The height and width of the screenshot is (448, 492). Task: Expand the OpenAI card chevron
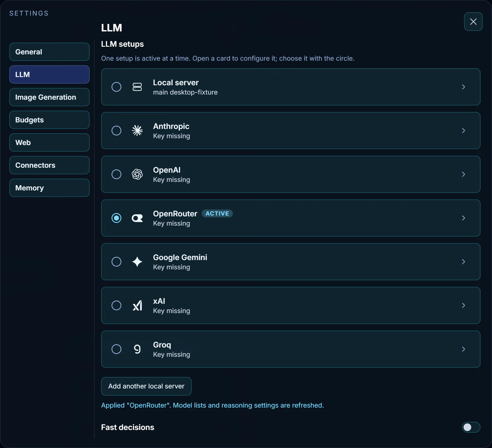(464, 174)
